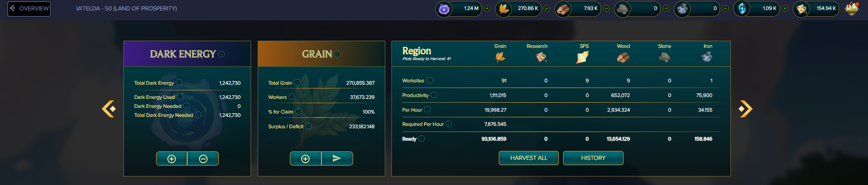Open the History button
The image size is (868, 185).
(593, 158)
